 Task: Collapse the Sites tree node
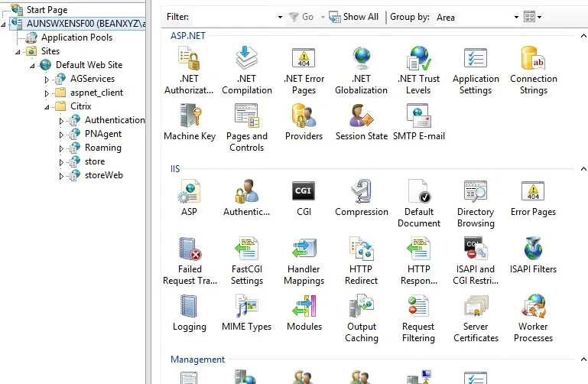click(x=18, y=52)
